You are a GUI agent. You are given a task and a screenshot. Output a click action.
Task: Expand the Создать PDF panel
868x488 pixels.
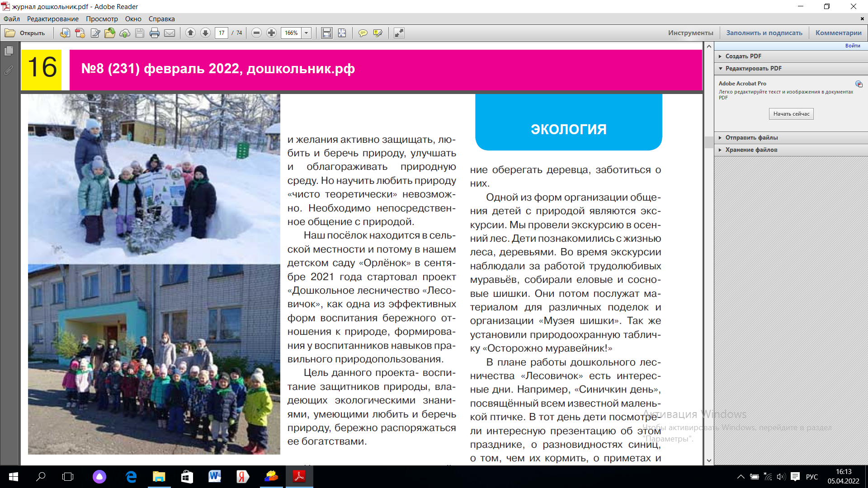(743, 56)
